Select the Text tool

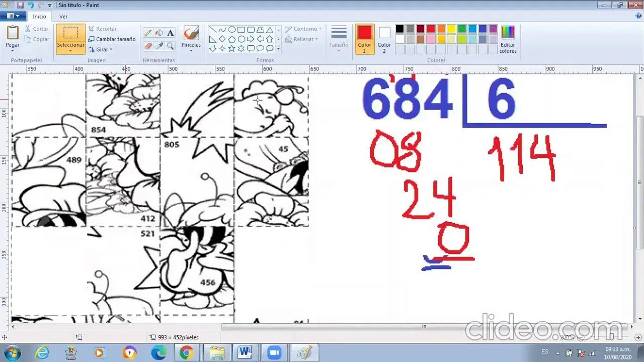171,33
